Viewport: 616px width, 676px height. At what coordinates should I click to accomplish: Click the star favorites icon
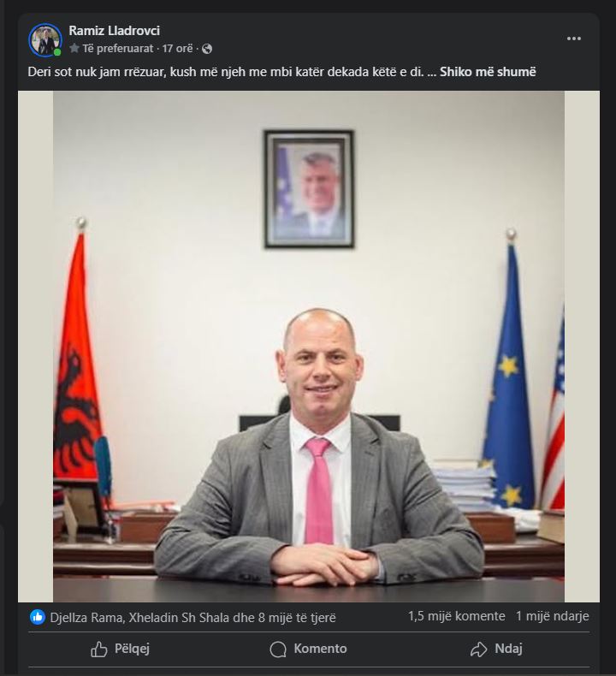74,48
